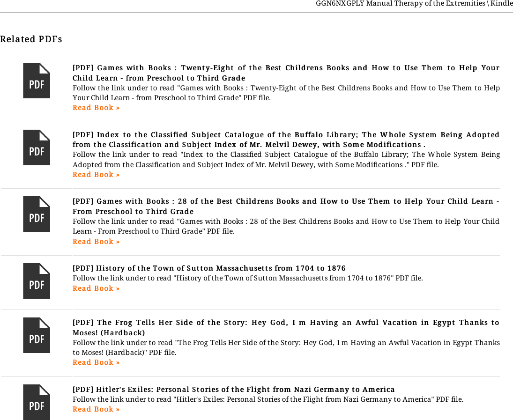Open the PDF icon beside History of Sutton

click(37, 280)
